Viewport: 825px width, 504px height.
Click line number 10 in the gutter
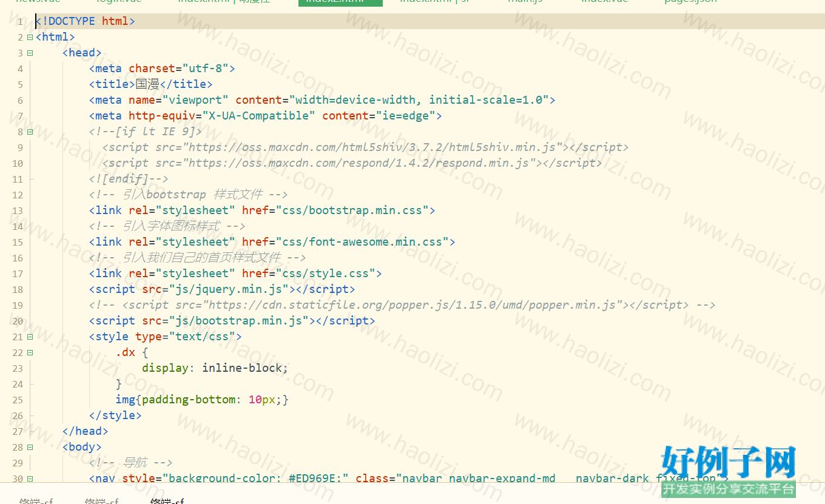(x=17, y=164)
